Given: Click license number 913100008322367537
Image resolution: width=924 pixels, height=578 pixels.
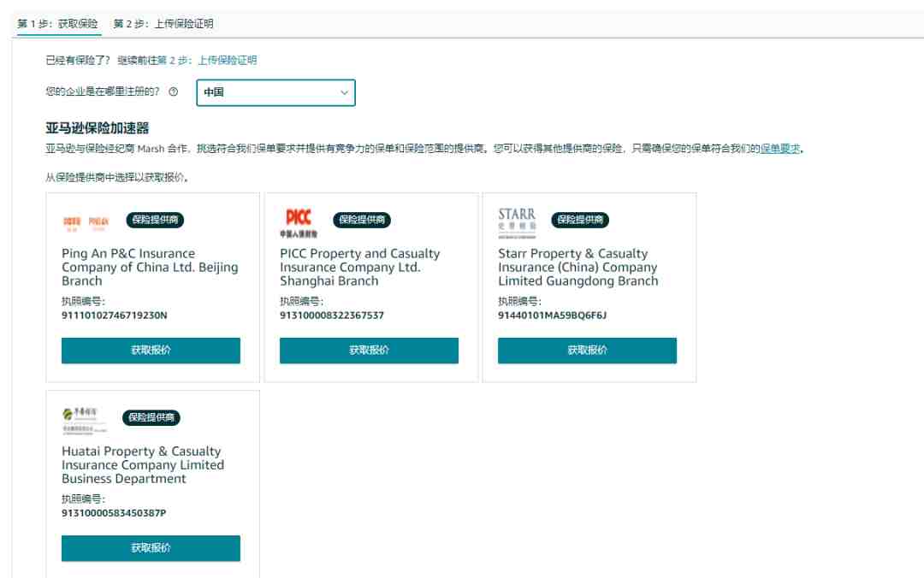Looking at the screenshot, I should click(x=332, y=316).
